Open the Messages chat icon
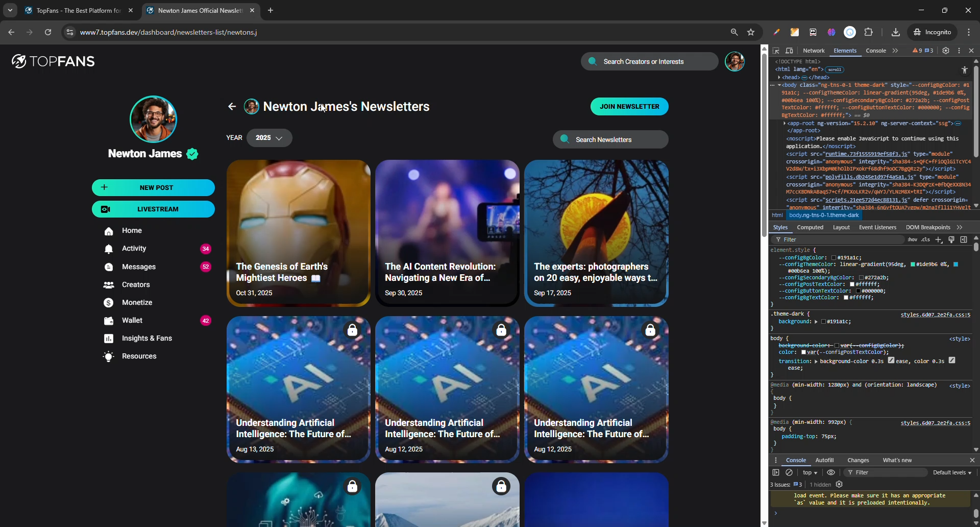 pos(109,267)
